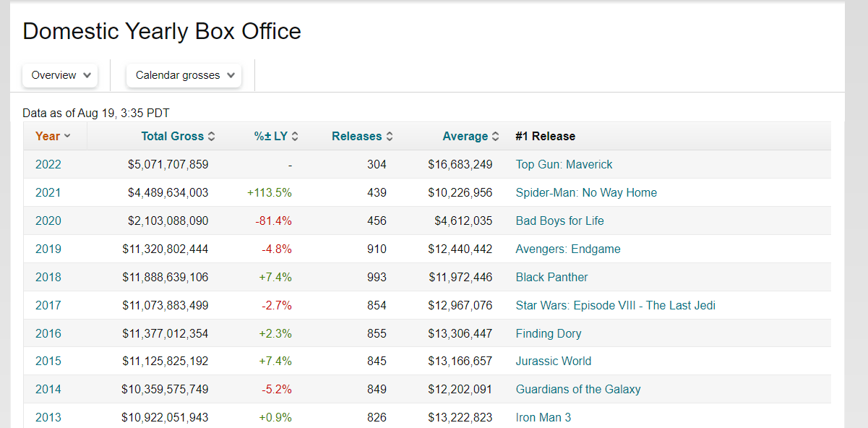Open the 2016 year link
Image resolution: width=868 pixels, height=428 pixels.
coord(48,333)
